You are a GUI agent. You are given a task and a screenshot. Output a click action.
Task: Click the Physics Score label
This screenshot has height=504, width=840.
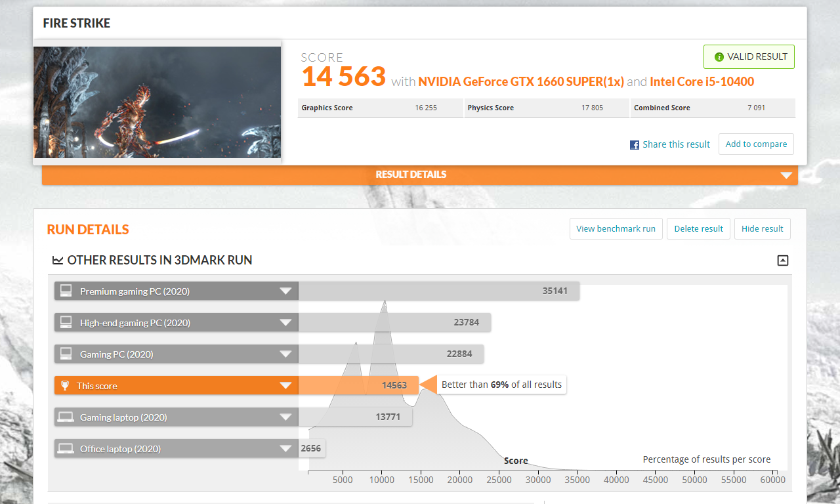[x=491, y=108]
